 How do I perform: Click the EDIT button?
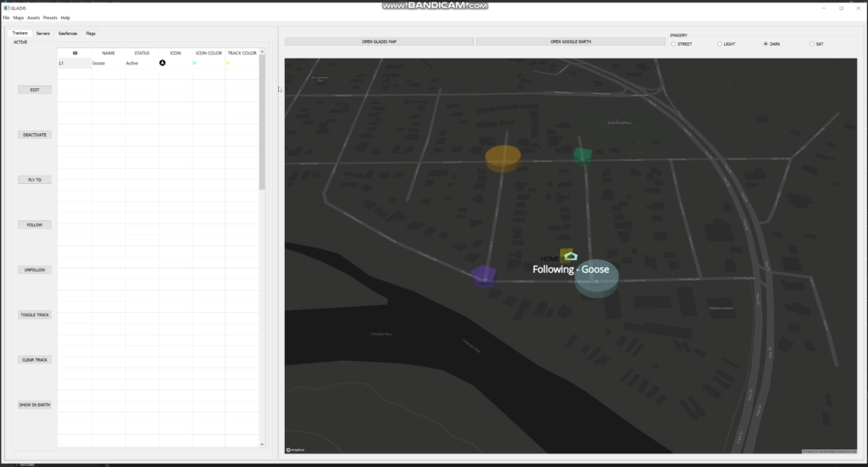click(34, 90)
